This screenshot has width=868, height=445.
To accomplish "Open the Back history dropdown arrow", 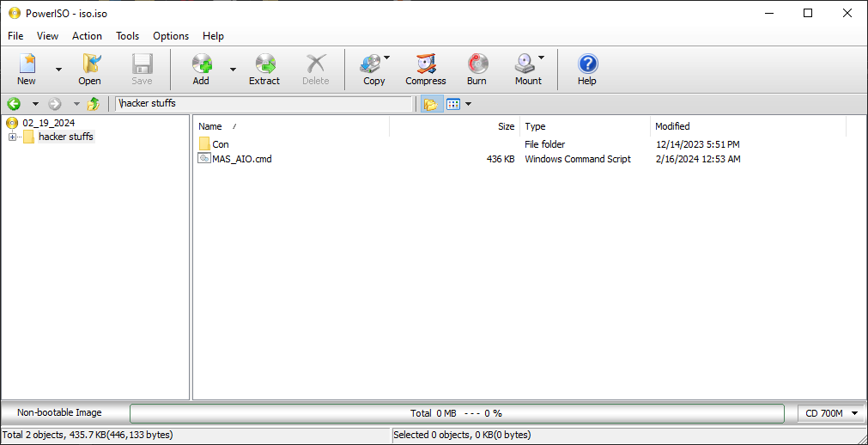I will point(35,104).
